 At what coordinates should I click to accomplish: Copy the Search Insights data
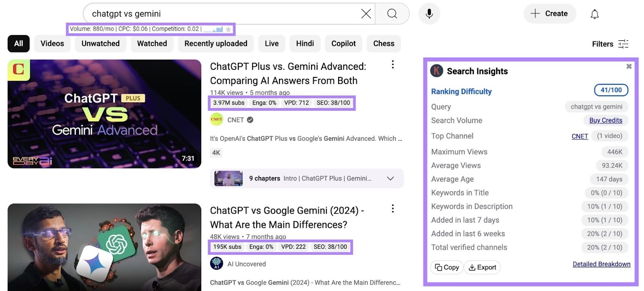pos(447,267)
